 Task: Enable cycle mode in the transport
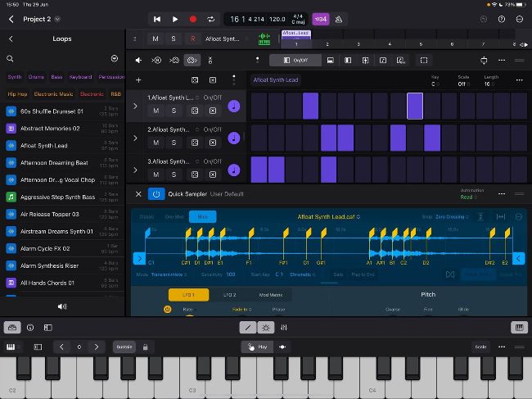(x=211, y=19)
